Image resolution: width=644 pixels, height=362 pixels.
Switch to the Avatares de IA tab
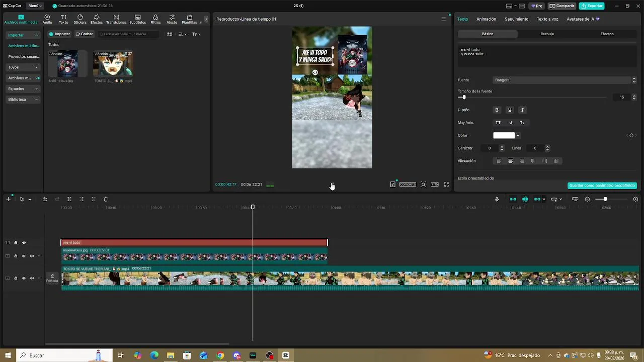click(x=583, y=19)
